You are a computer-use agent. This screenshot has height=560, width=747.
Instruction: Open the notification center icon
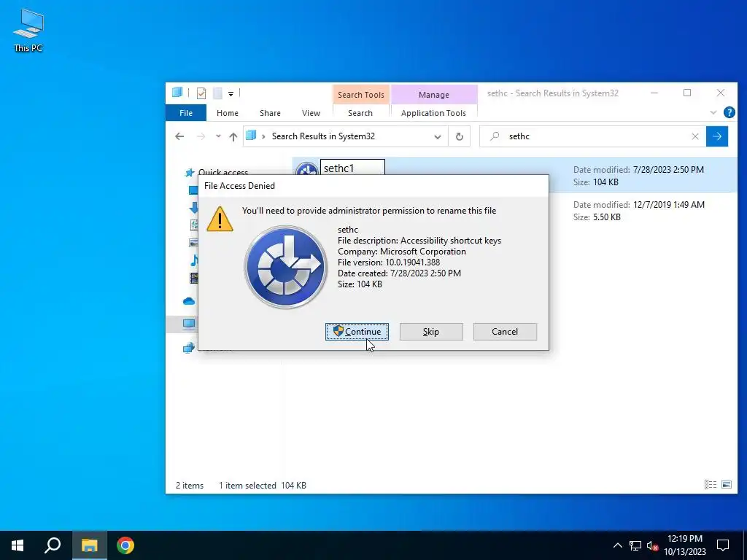[723, 545]
